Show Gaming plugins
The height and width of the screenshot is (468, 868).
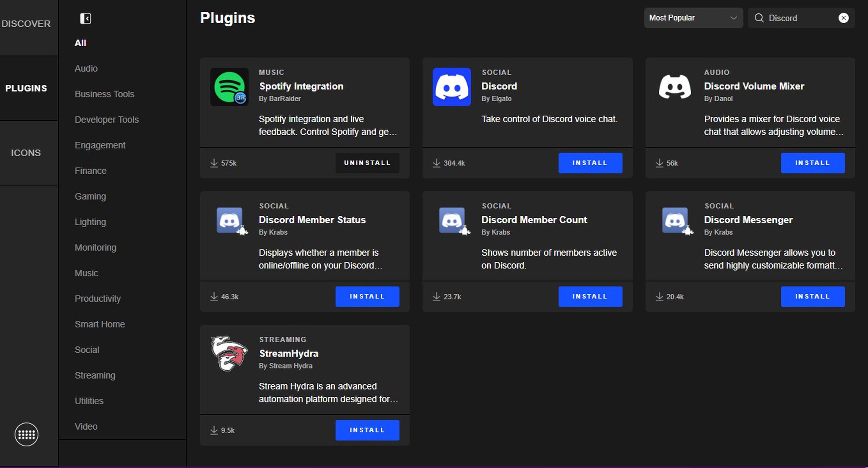point(90,196)
